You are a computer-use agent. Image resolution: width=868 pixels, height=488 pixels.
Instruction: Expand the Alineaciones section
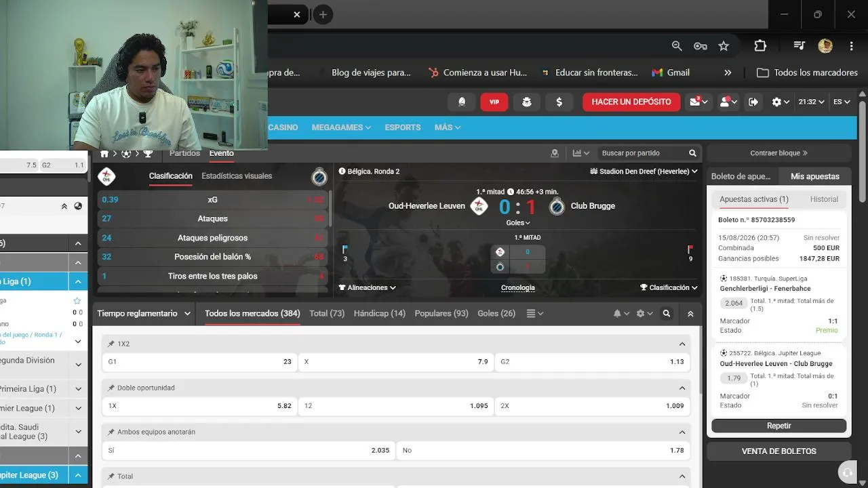pos(367,287)
